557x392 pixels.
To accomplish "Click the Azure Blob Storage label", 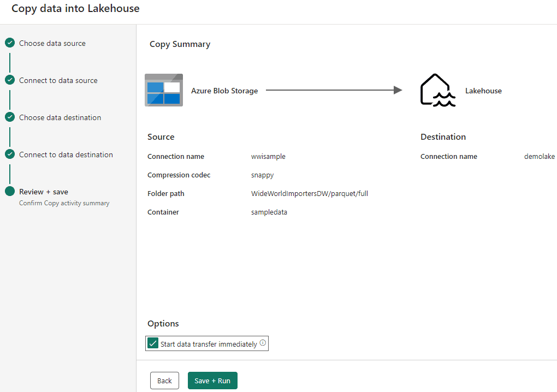I will 224,91.
